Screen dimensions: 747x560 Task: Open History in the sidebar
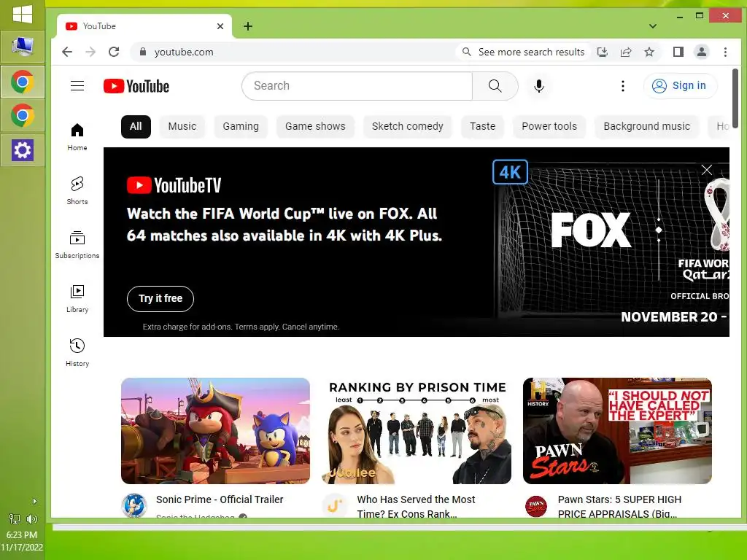[x=77, y=352]
